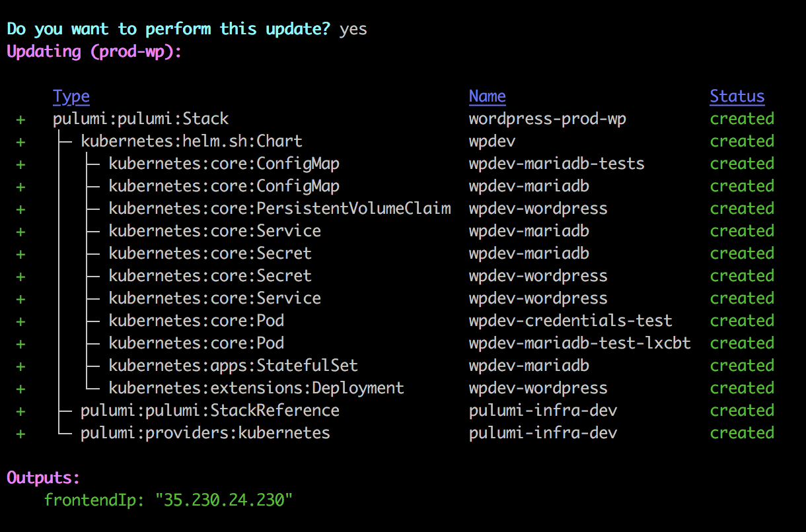This screenshot has height=532, width=806.
Task: Click the created status for wpdev chart
Action: coord(742,141)
